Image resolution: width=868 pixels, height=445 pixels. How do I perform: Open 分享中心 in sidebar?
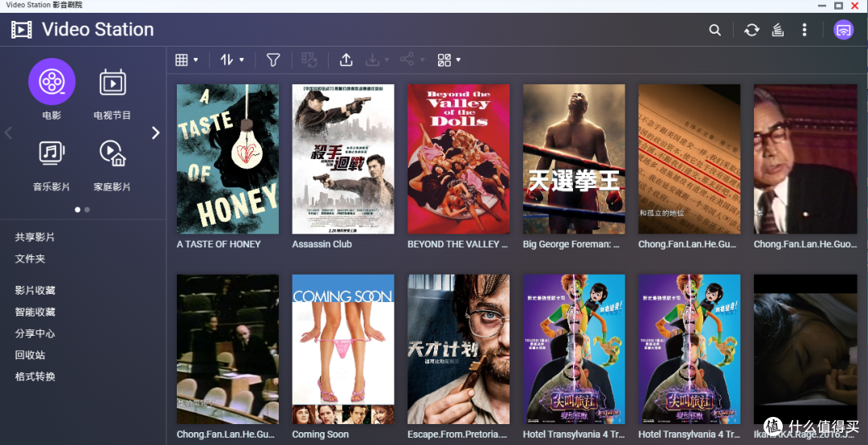click(x=35, y=333)
